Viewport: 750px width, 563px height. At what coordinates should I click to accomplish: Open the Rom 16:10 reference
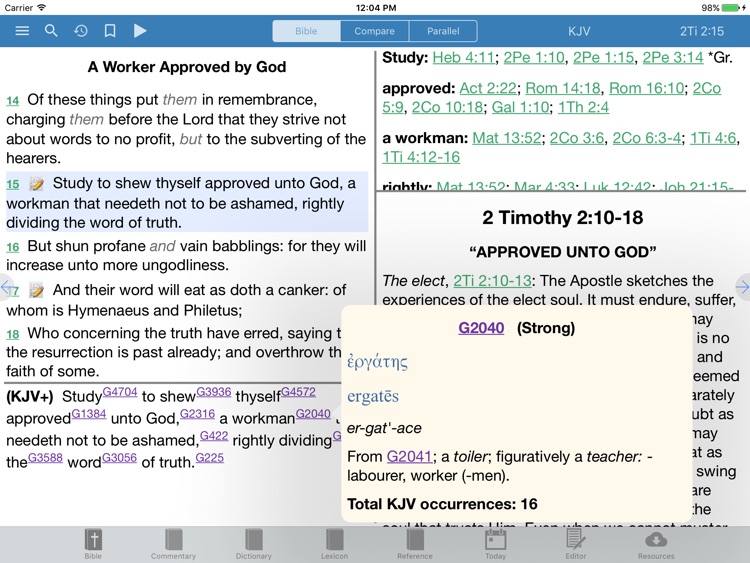point(647,88)
